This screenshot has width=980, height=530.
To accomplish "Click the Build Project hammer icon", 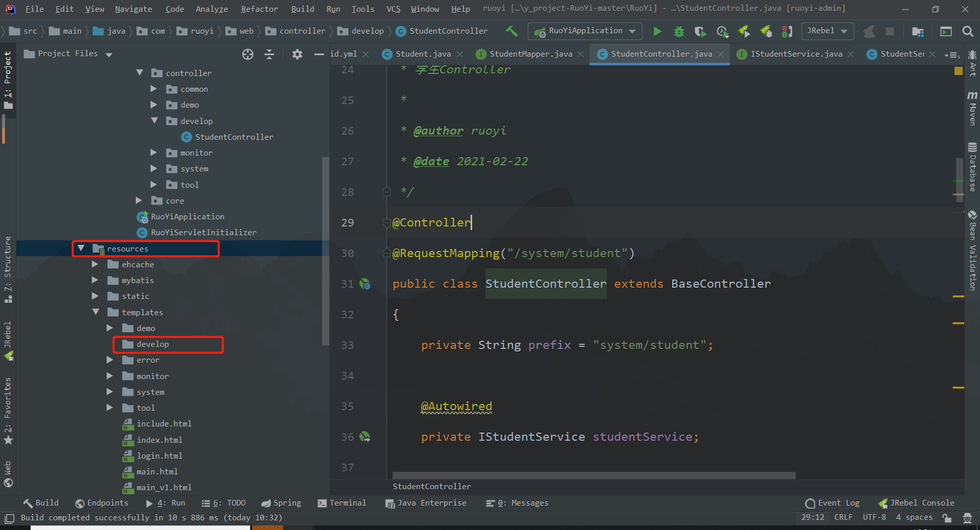I will click(511, 31).
